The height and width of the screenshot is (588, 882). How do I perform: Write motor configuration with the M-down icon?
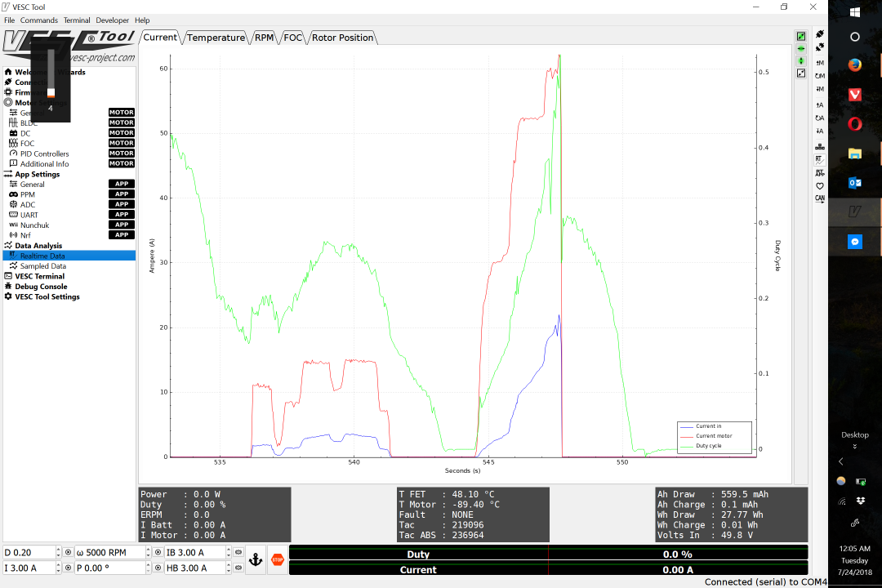pyautogui.click(x=819, y=88)
